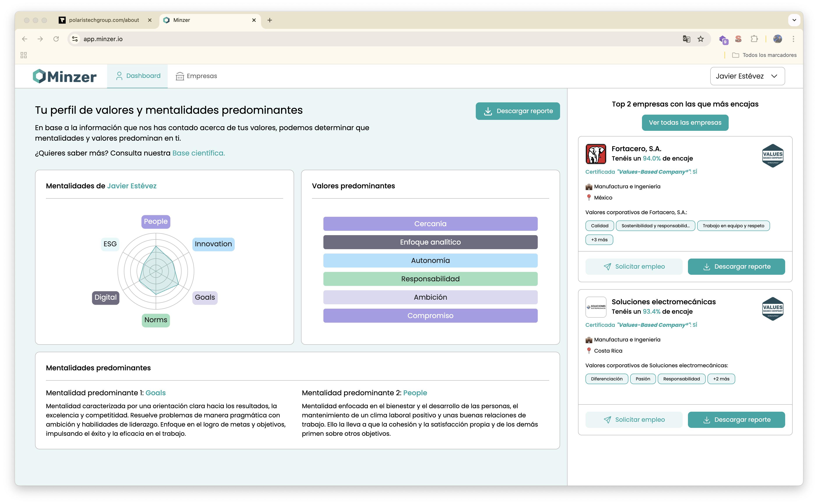Click the Autonomía value bar
818x504 pixels.
(430, 260)
